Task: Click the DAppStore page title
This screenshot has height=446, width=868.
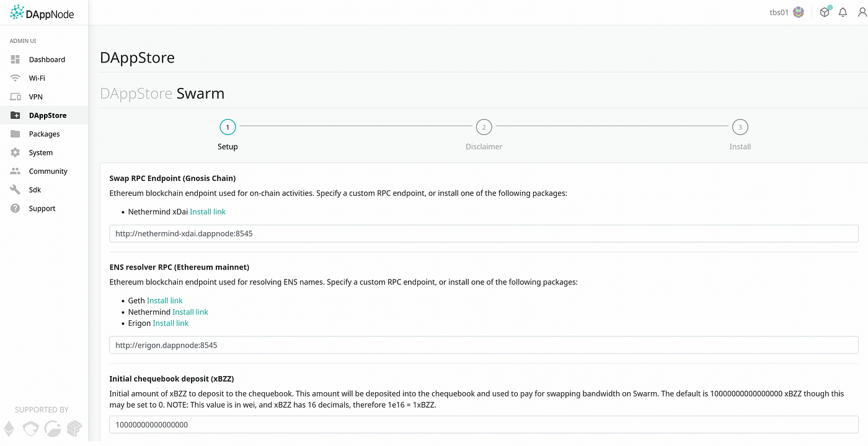Action: 137,58
